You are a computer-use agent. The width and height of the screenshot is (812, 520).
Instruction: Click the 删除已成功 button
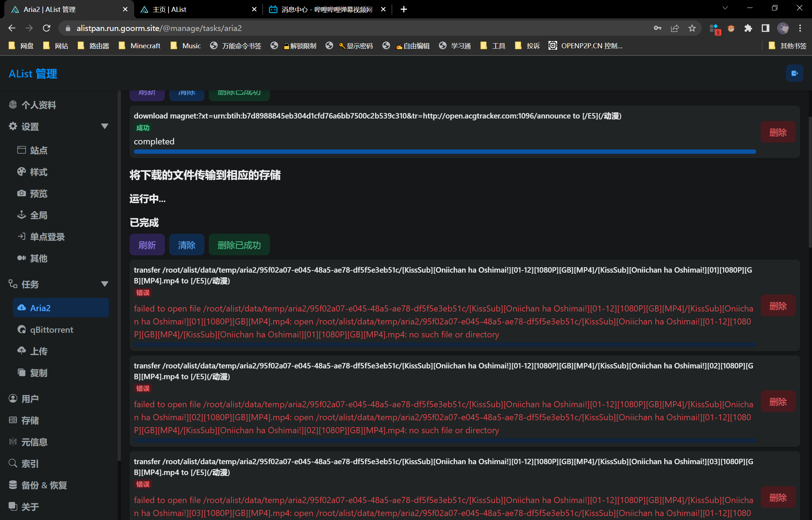[239, 245]
